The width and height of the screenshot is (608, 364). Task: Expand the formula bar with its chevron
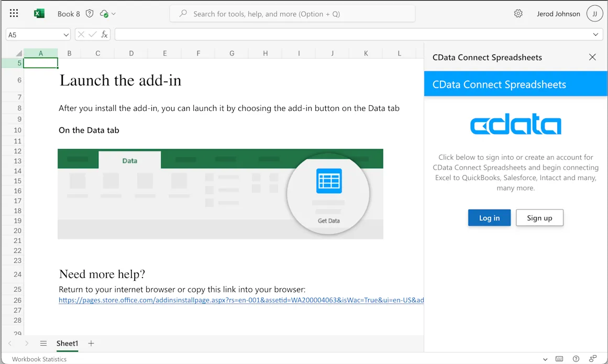596,34
